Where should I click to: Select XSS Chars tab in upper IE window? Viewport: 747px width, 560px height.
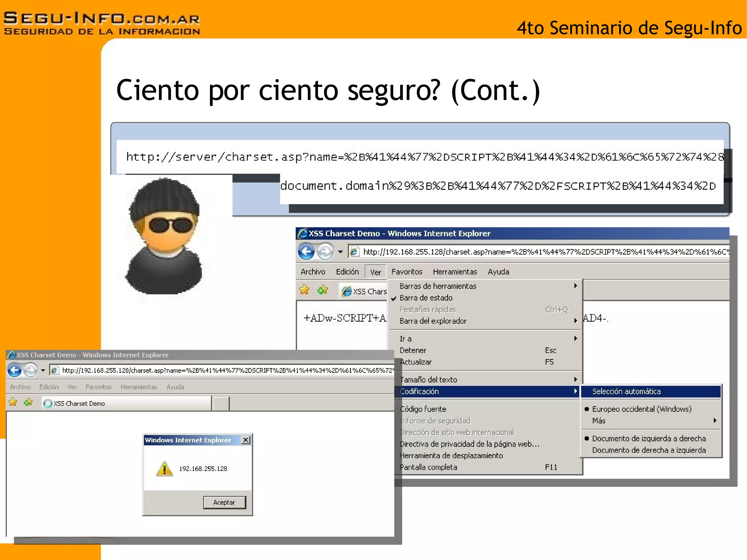coord(363,291)
